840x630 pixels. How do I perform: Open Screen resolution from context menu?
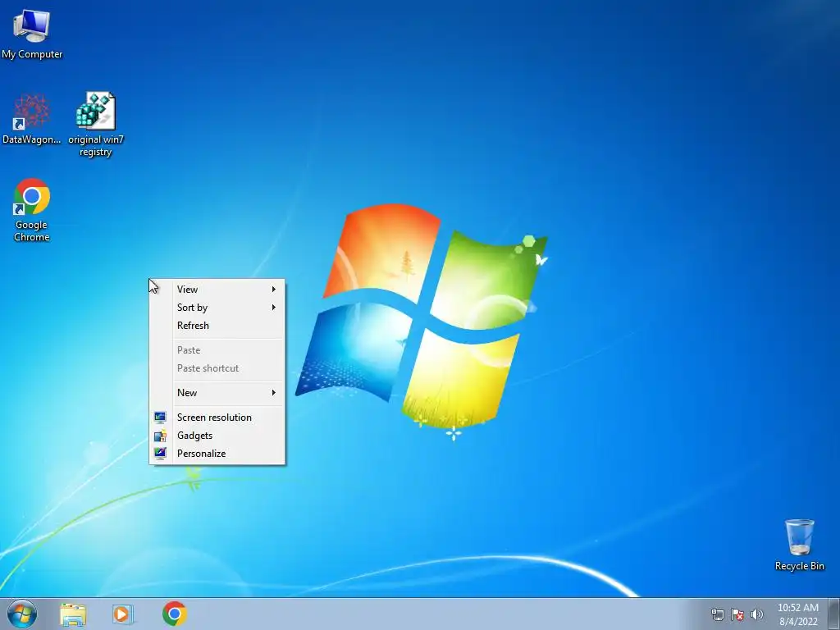tap(217, 418)
